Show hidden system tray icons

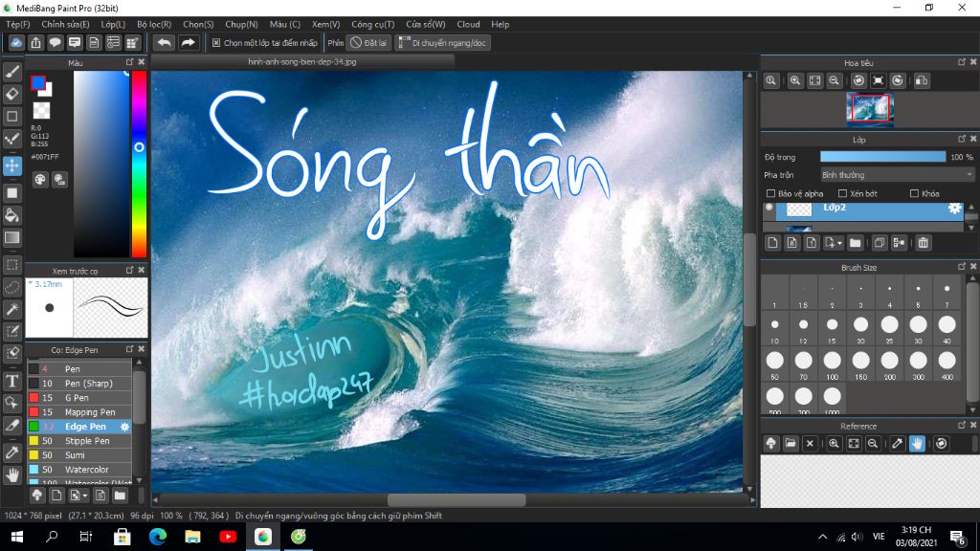click(822, 537)
